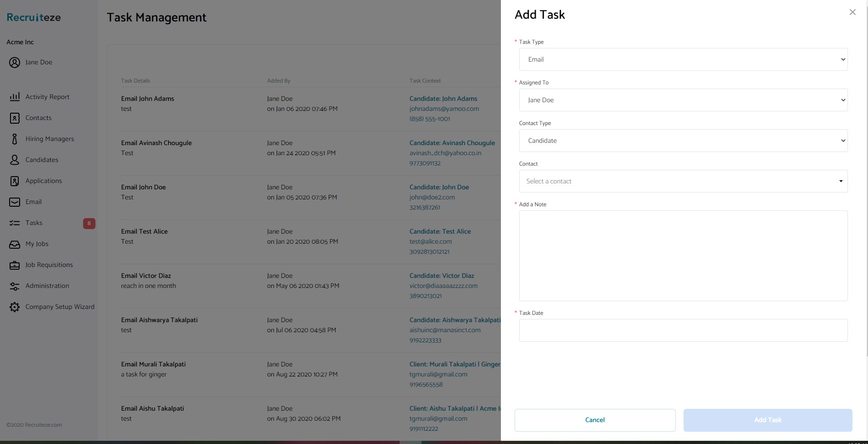The width and height of the screenshot is (868, 444).
Task: Click the Hiring Managers tie icon
Action: click(x=15, y=139)
